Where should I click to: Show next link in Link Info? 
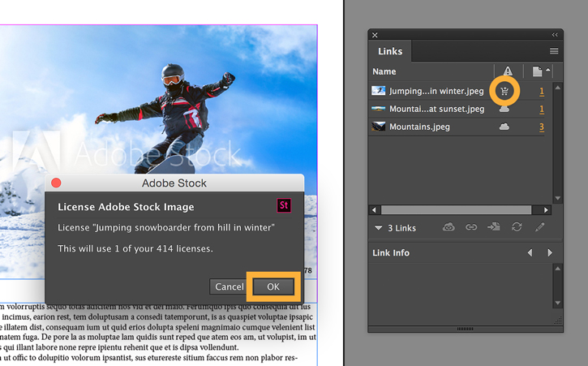click(x=550, y=252)
